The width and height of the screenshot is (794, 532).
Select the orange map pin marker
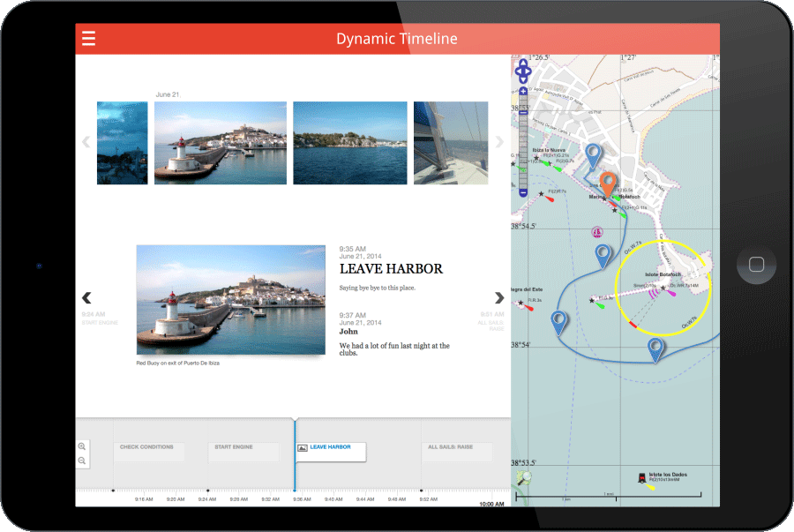tap(608, 184)
